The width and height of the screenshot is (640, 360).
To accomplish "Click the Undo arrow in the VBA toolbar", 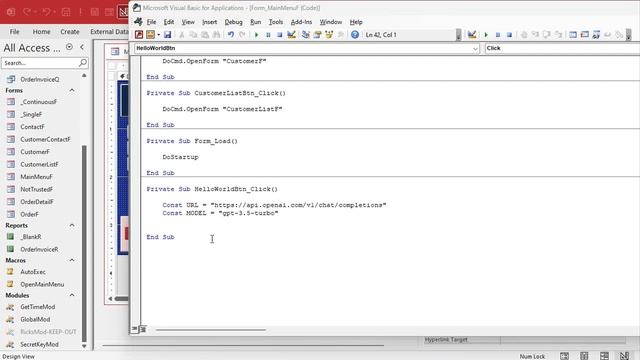I will click(231, 35).
